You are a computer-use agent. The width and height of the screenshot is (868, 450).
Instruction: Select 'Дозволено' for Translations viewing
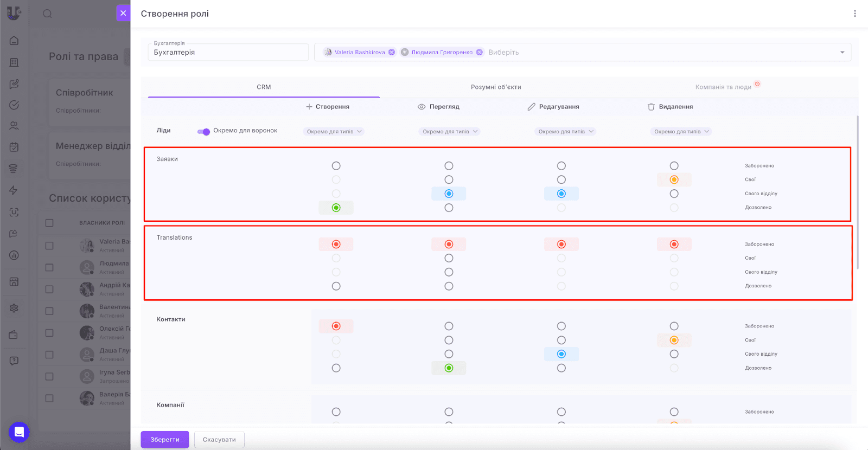click(449, 286)
